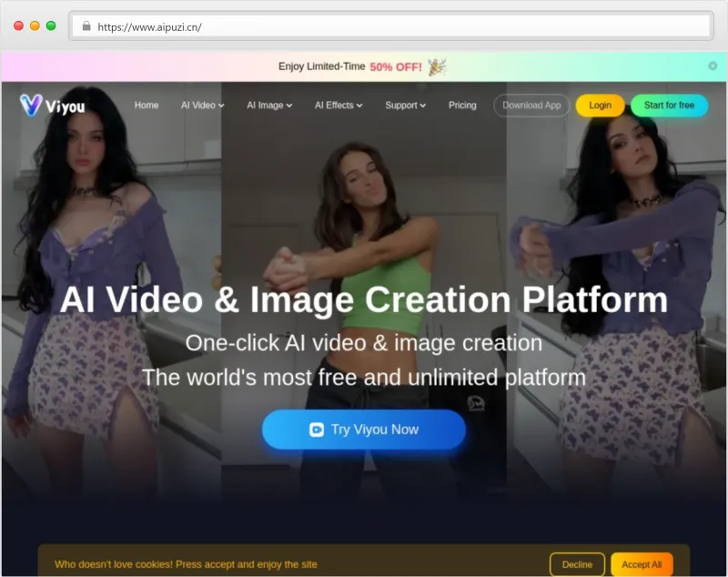Viewport: 728px width, 577px height.
Task: Click the red close window button
Action: pyautogui.click(x=18, y=26)
